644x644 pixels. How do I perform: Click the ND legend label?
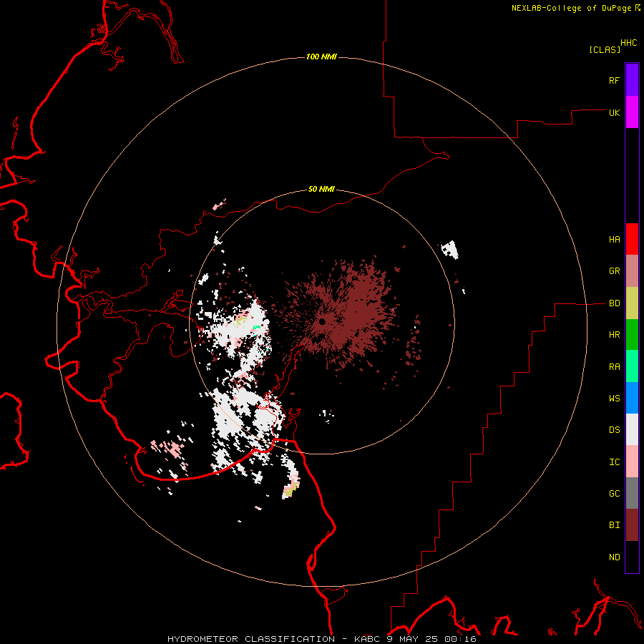(614, 557)
